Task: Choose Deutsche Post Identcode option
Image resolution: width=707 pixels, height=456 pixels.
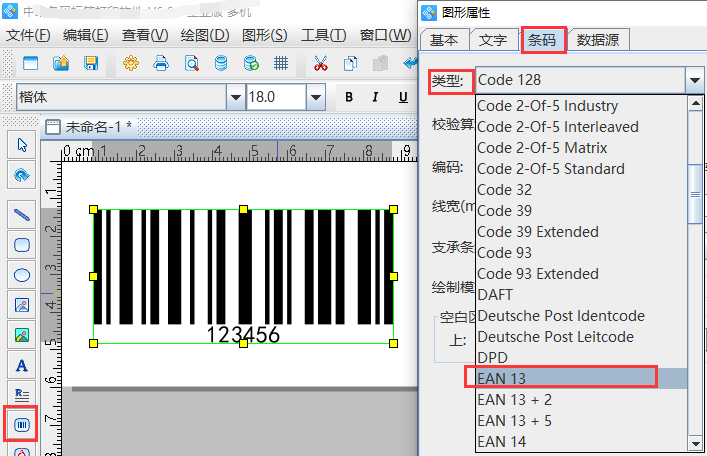Action: pyautogui.click(x=582, y=316)
